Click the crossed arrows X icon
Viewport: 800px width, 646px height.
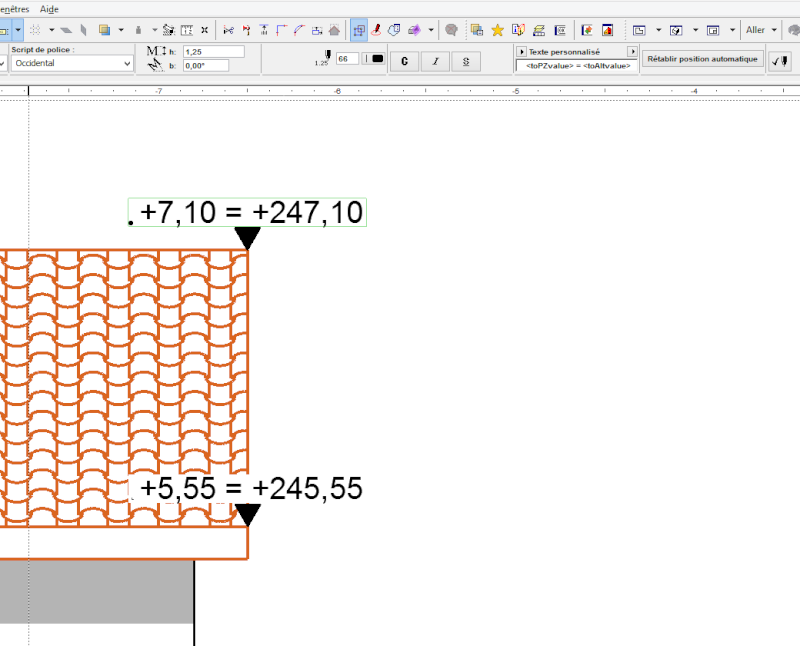tap(205, 30)
